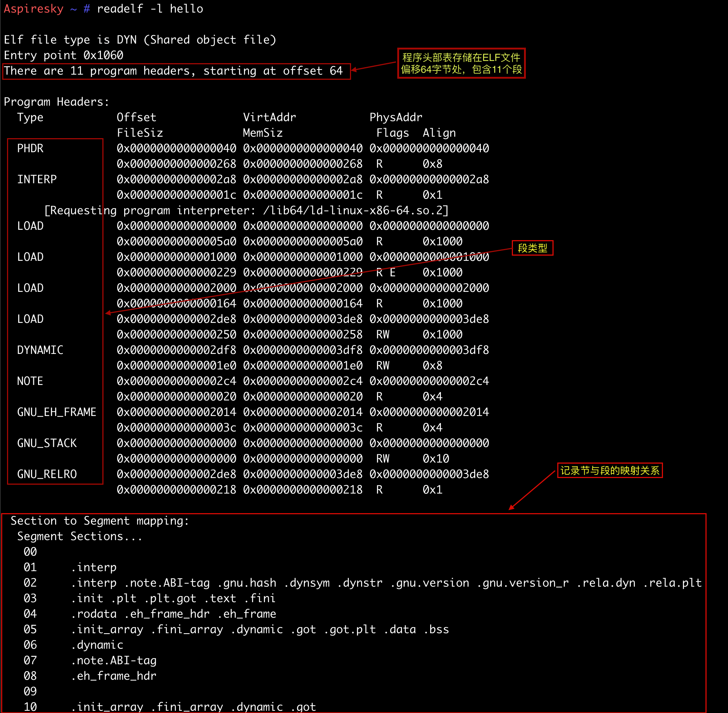The image size is (728, 713).
Task: Click '.fini_array' in segment 05 row
Action: point(187,630)
